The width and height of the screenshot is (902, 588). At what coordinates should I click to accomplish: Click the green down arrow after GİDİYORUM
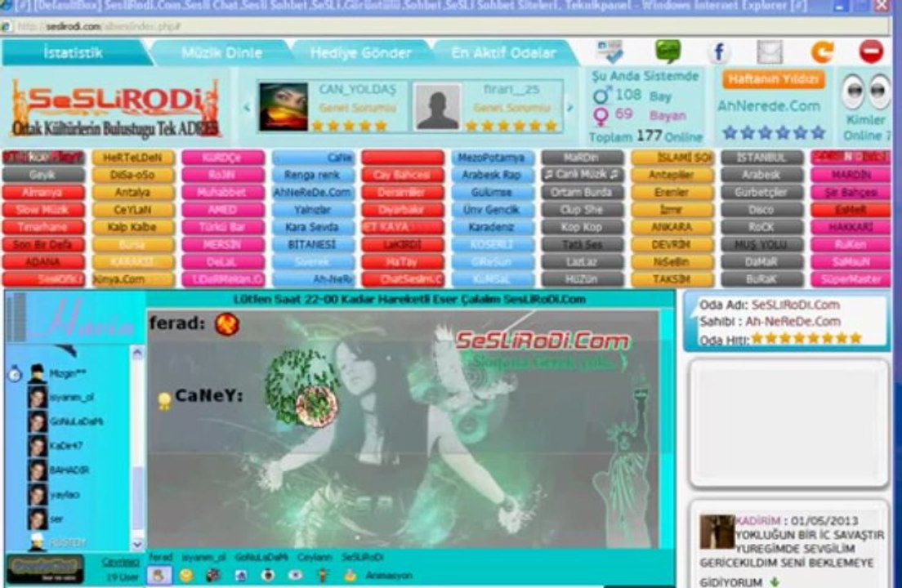point(775,581)
